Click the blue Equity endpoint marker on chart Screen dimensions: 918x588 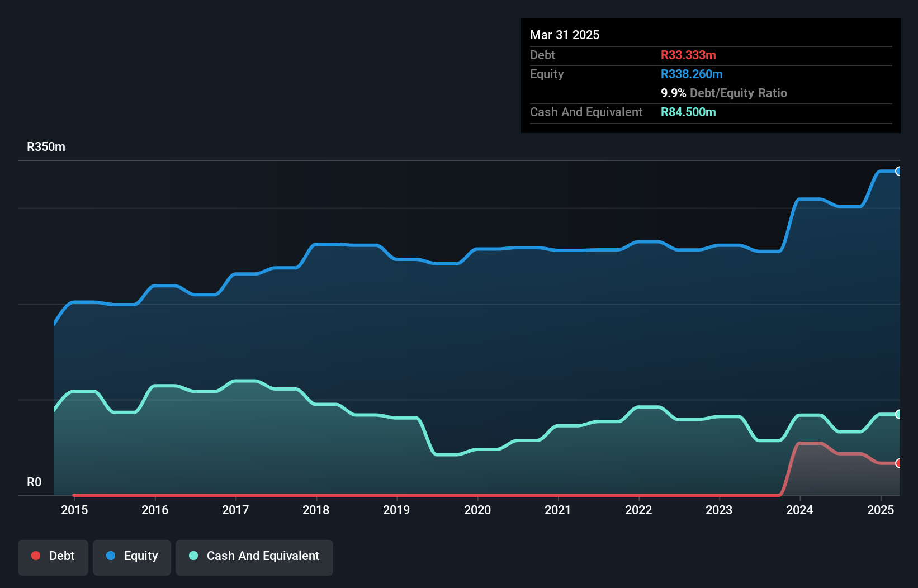(x=898, y=172)
